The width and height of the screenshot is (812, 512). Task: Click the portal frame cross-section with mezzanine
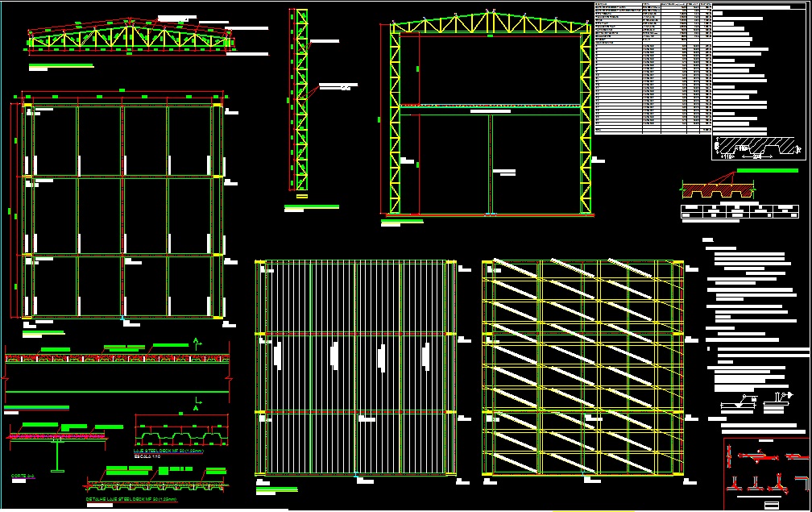(491, 117)
